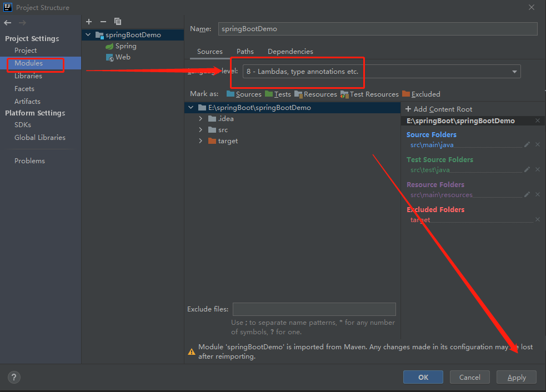Open Global Libraries settings
The width and height of the screenshot is (546, 392).
click(39, 138)
